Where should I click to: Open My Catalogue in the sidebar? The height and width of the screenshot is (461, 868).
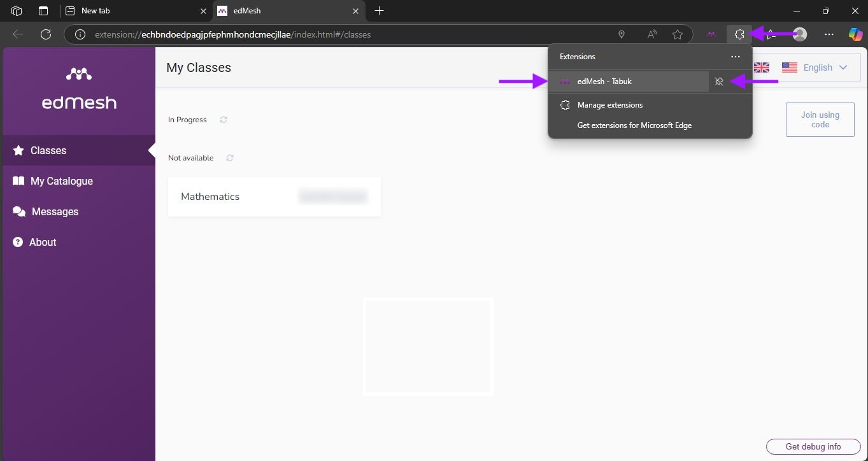click(79, 181)
